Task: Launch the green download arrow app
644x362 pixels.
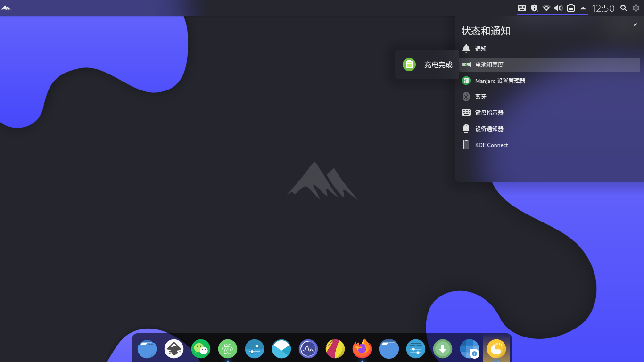Action: (x=443, y=349)
